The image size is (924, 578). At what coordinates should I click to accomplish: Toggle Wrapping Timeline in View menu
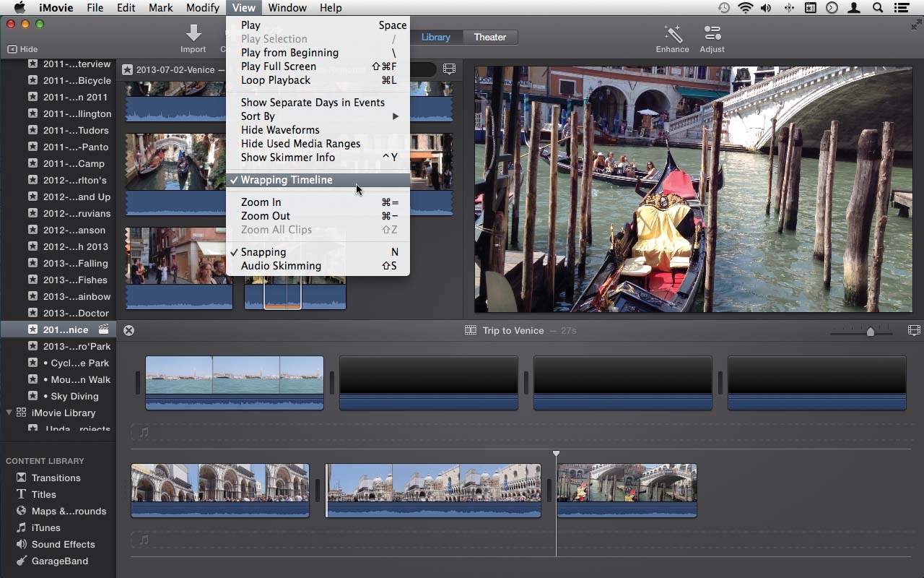(x=318, y=180)
